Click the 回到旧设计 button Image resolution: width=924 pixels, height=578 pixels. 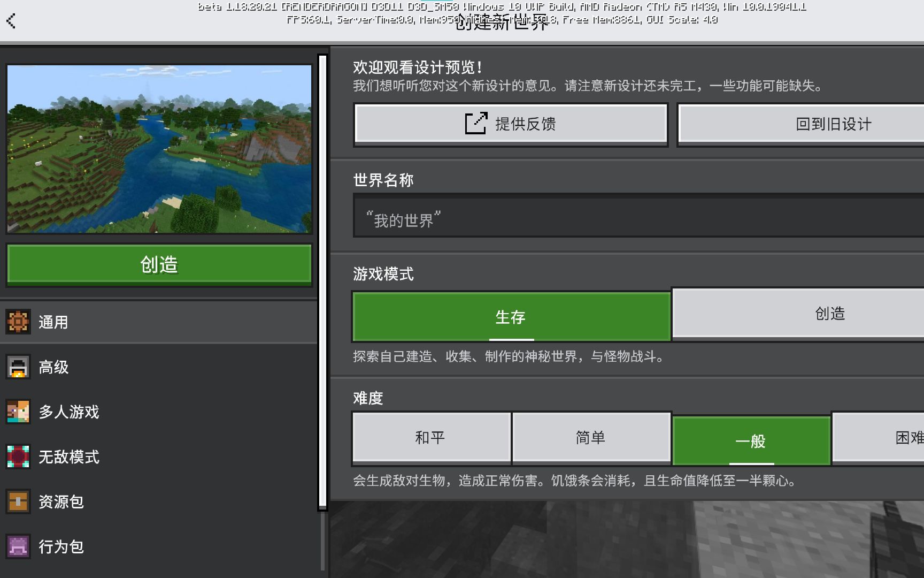pyautogui.click(x=800, y=124)
